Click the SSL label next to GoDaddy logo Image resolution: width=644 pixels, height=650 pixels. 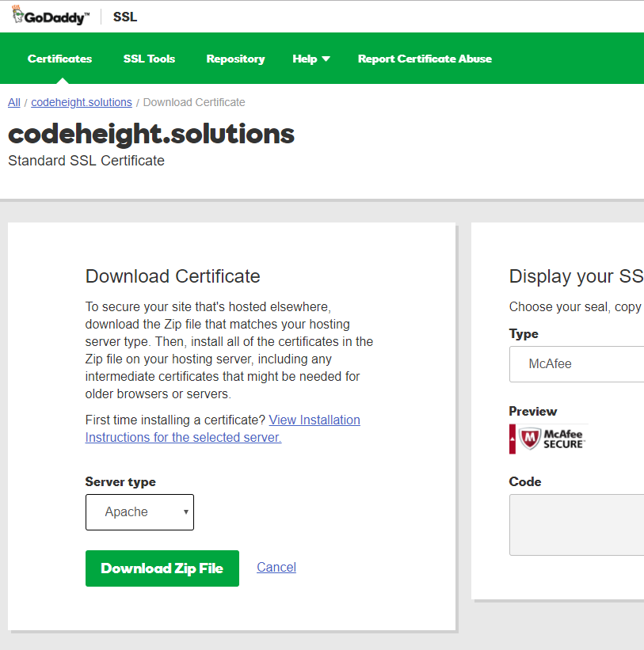click(x=124, y=16)
